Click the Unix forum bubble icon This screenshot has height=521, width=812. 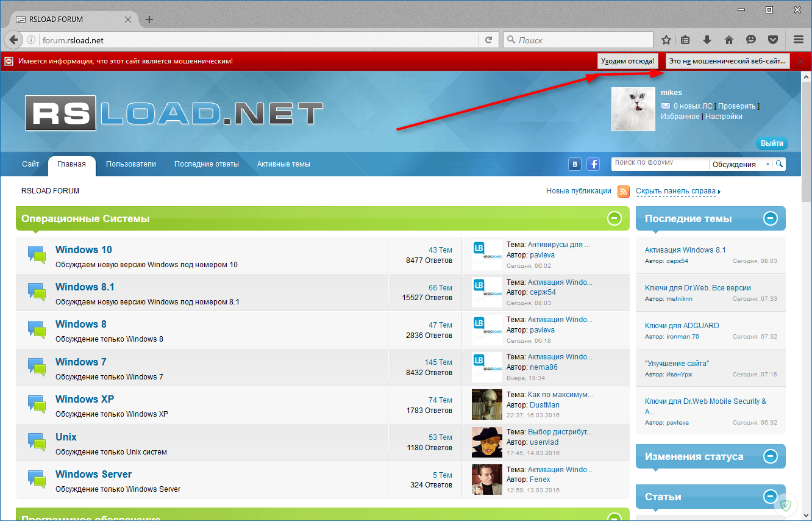coord(37,442)
